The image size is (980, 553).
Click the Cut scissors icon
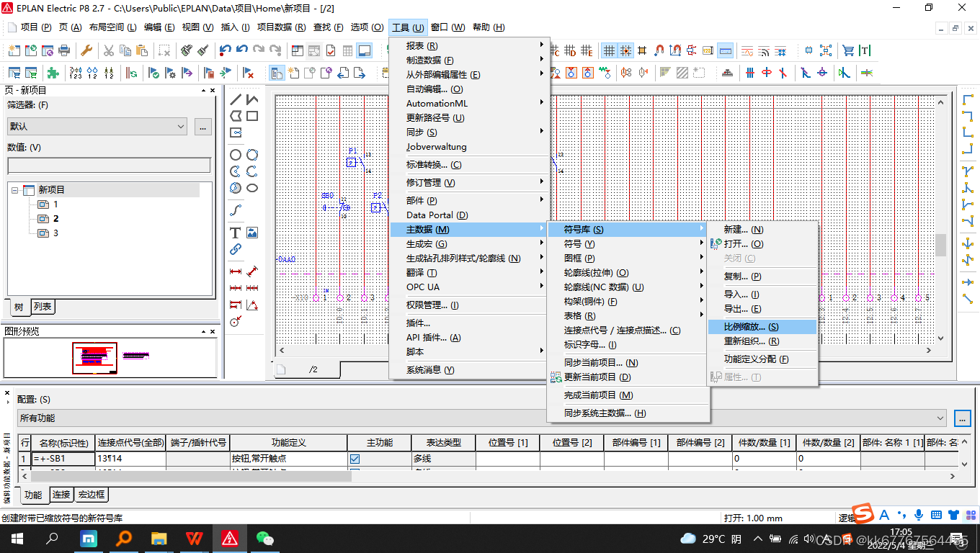coord(109,50)
